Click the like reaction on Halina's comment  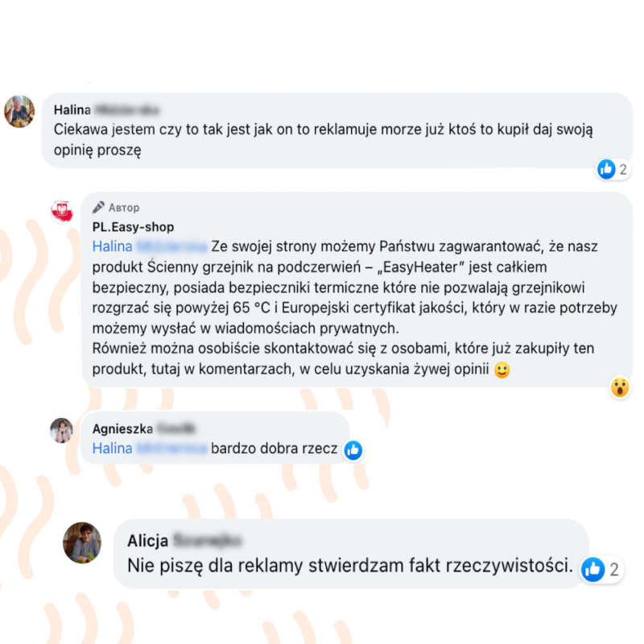pyautogui.click(x=606, y=169)
